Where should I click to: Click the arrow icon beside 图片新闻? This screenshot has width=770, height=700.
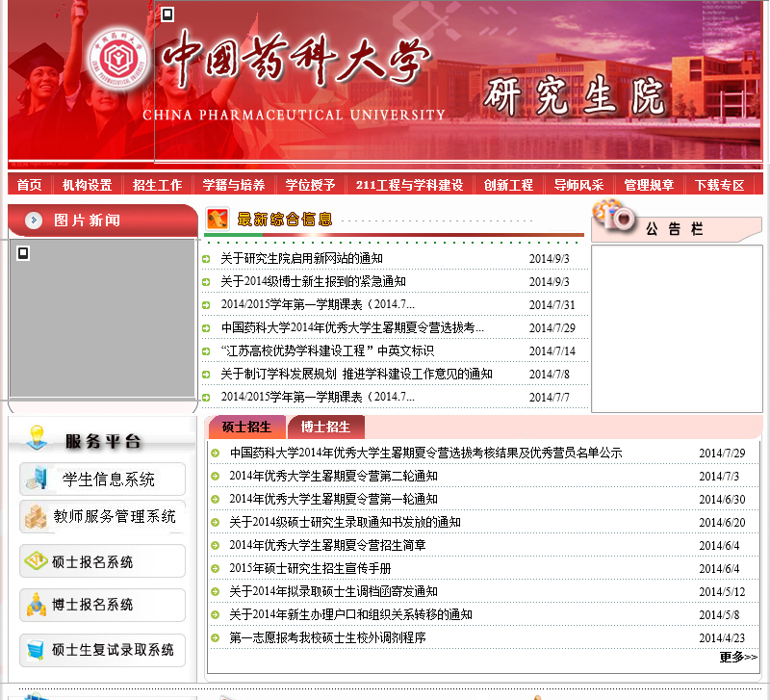point(34,220)
